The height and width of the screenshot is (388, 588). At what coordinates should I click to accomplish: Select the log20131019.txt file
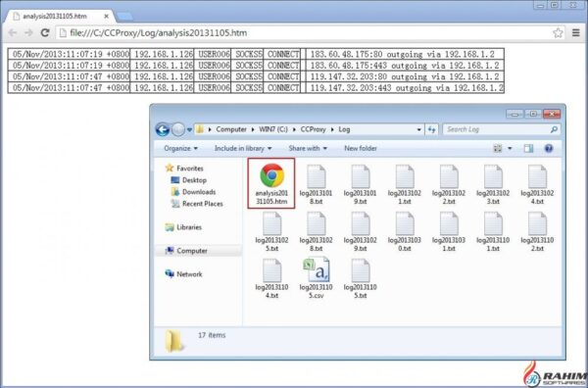(360, 184)
